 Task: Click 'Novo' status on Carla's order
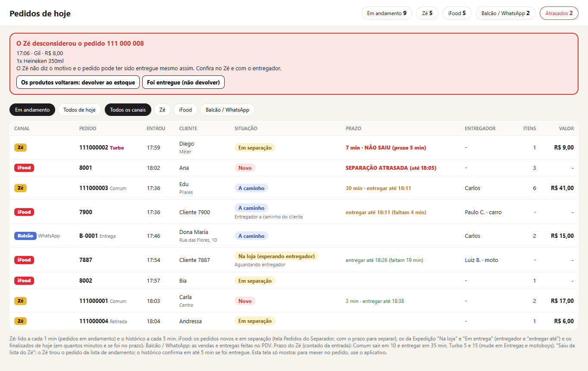(x=245, y=301)
